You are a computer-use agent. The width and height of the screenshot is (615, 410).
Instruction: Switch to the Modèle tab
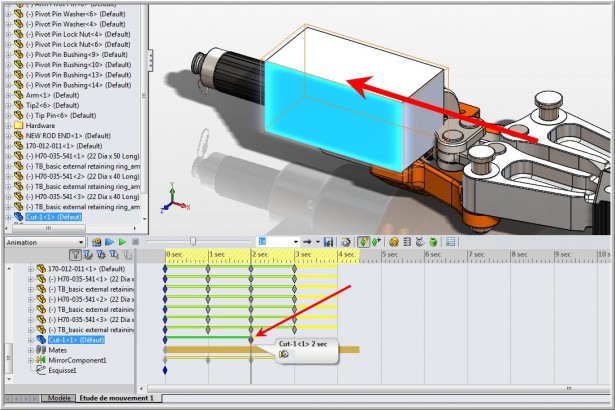point(59,398)
